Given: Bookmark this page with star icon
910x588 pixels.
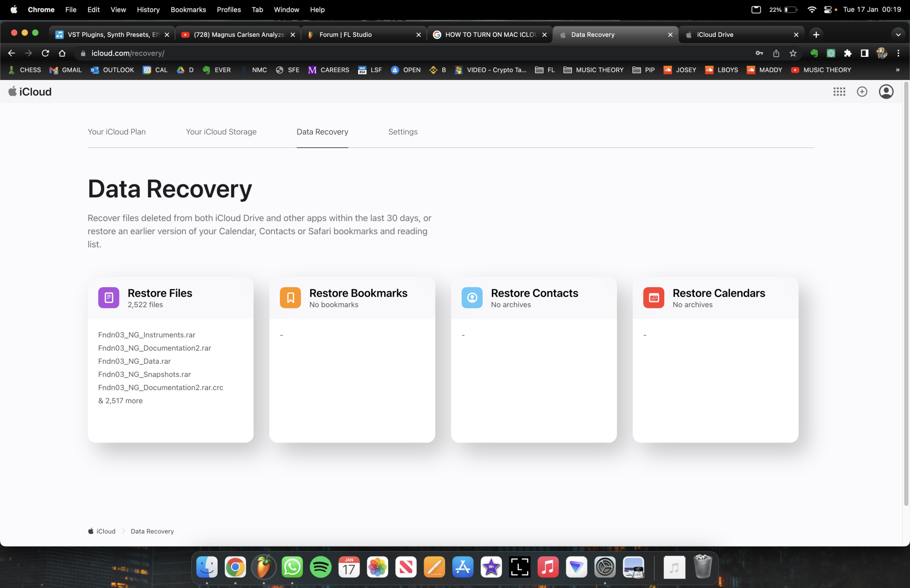Looking at the screenshot, I should pyautogui.click(x=793, y=53).
